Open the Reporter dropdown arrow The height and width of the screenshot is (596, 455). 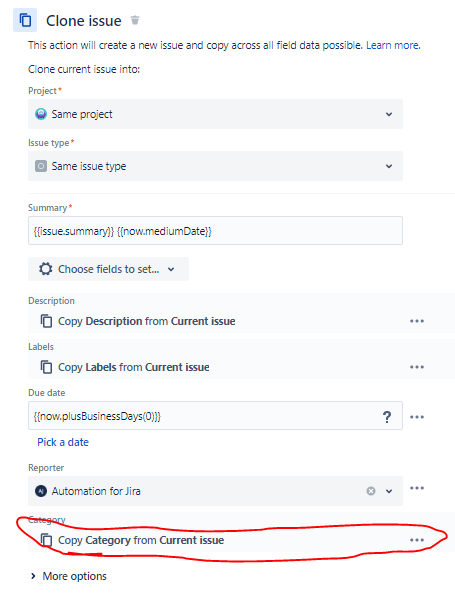(388, 491)
